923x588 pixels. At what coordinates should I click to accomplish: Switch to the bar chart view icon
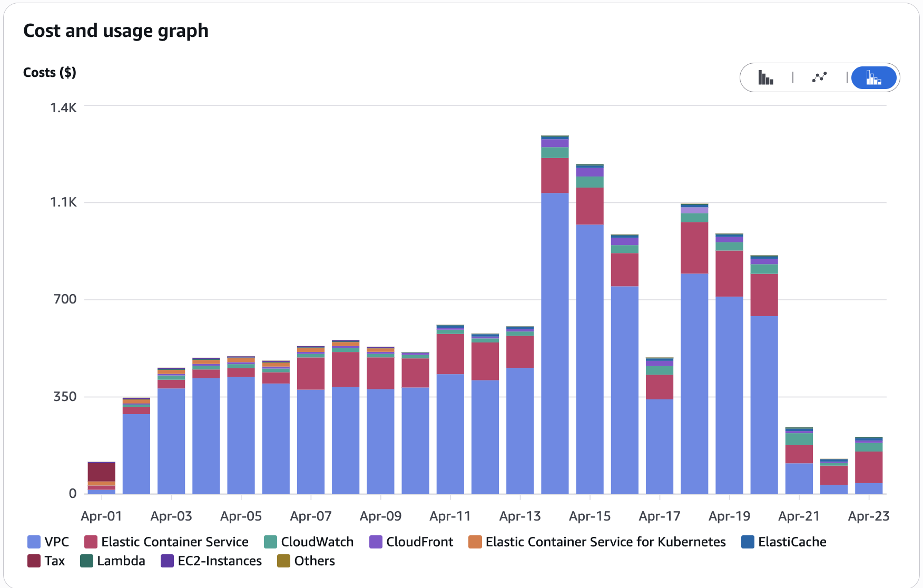coord(765,77)
